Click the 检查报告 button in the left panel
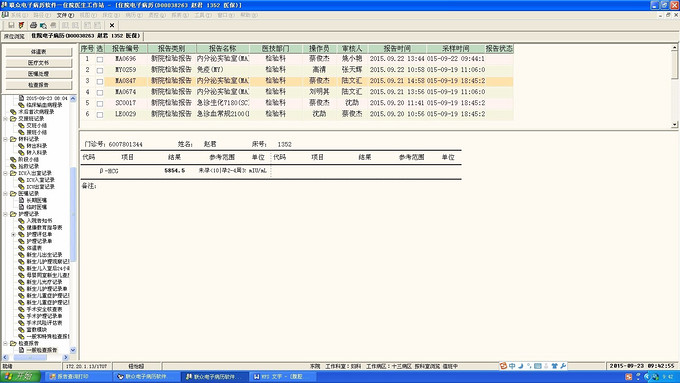This screenshot has width=680, height=383. [38, 85]
